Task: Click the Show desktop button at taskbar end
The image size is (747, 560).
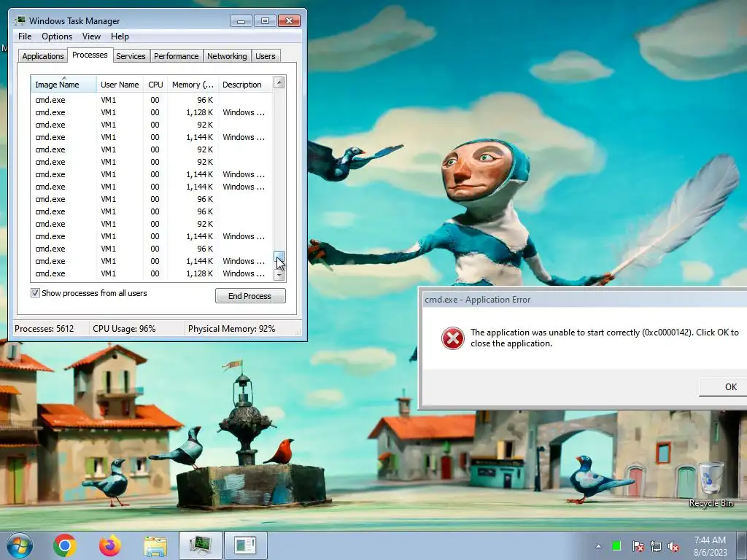Action: coord(743,546)
